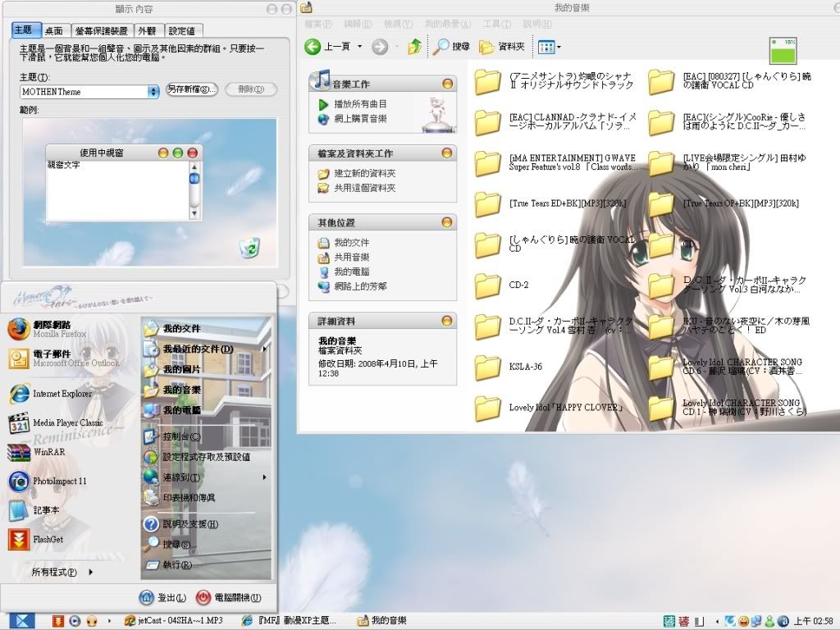The image size is (840, 630).
Task: Collapse the 其他位置 panel
Action: (x=446, y=222)
